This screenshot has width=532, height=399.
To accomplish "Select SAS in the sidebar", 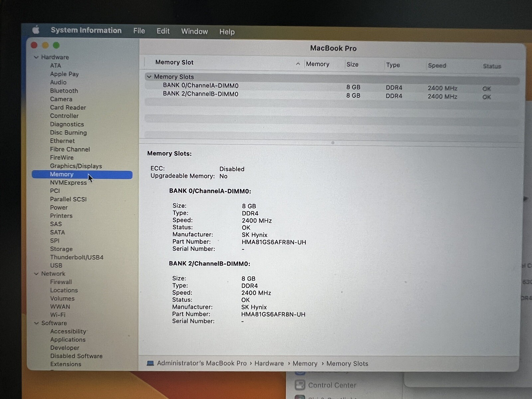I will tap(56, 224).
